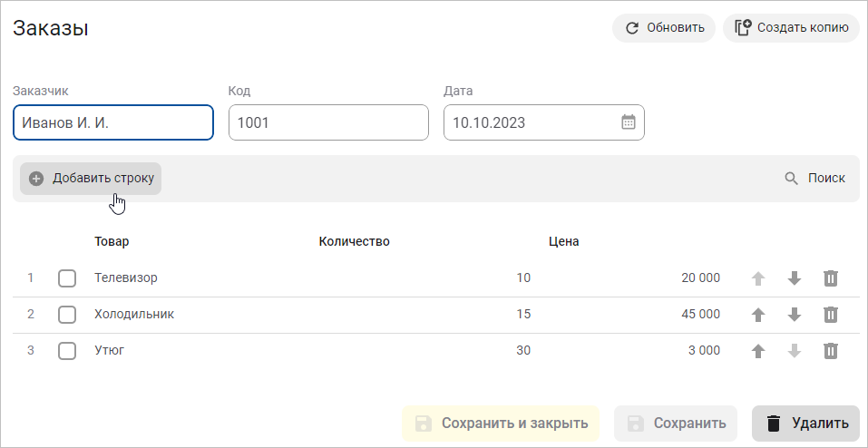Click the Удалить button

coord(805,424)
